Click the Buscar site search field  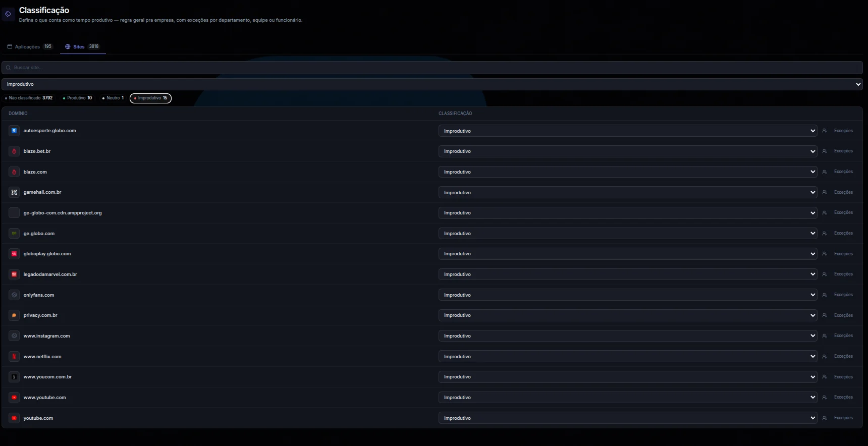tap(432, 68)
